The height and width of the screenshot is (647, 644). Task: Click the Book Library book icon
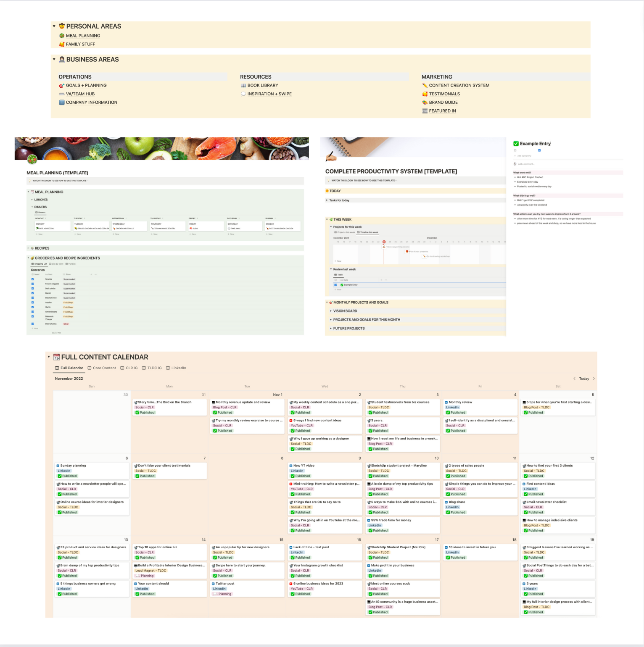(243, 86)
